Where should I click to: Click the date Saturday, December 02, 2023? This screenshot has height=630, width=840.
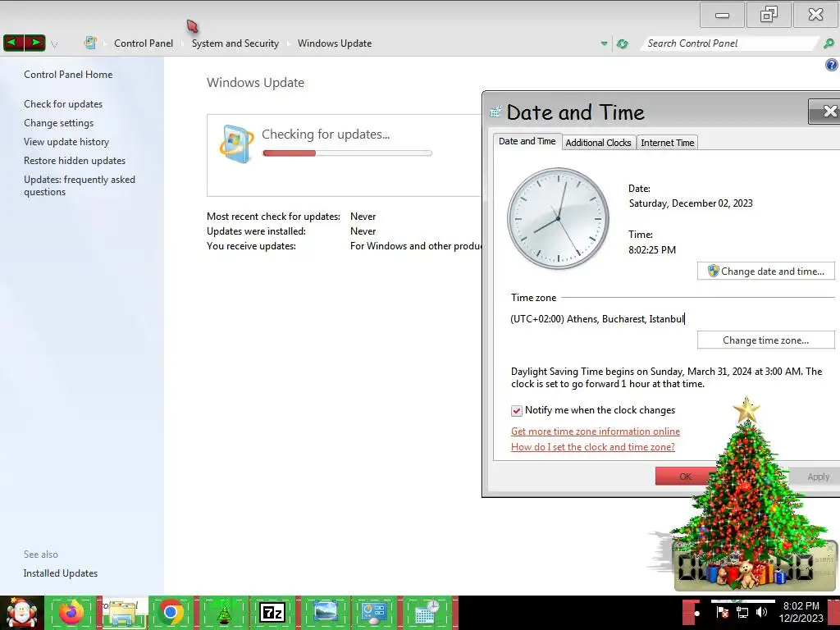tap(691, 203)
